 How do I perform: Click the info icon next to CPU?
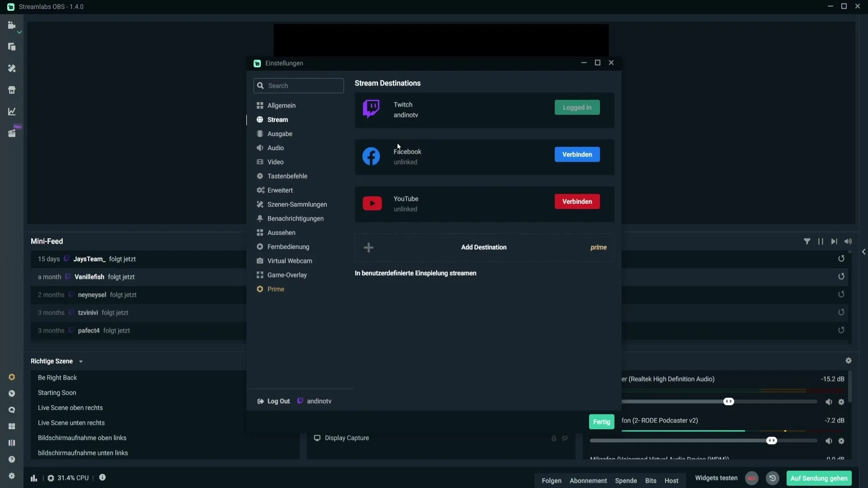103,478
